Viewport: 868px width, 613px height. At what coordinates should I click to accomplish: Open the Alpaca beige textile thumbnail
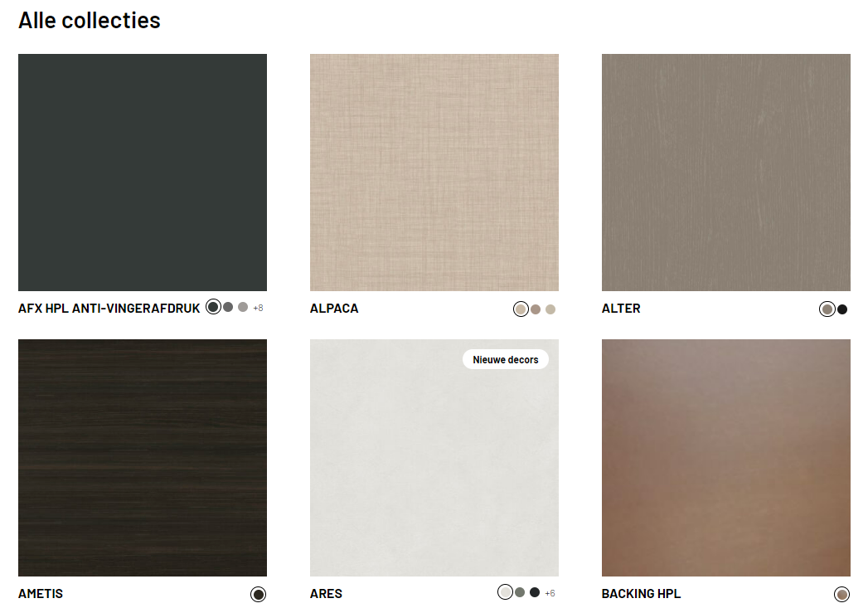[434, 173]
